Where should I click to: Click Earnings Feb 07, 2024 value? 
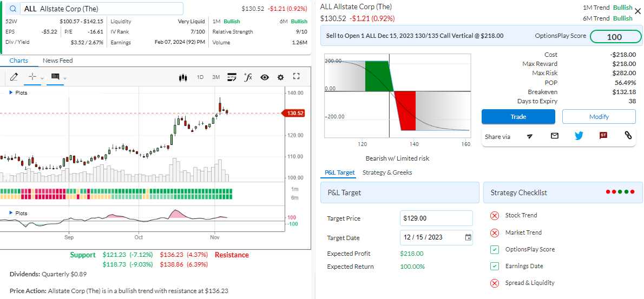[x=180, y=42]
